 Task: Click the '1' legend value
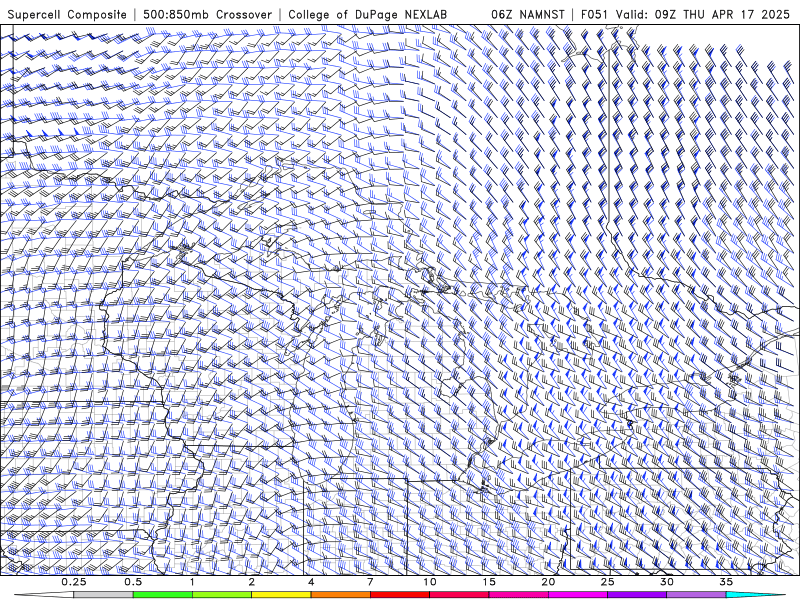click(192, 582)
